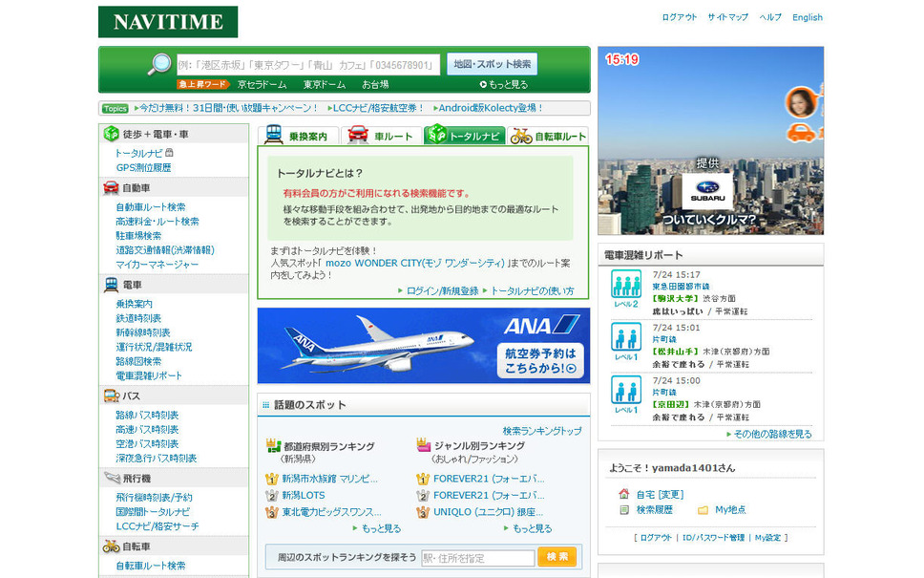Open mozo WONDER CITY spot link
Viewport: 924px width, 578px height.
click(415, 263)
